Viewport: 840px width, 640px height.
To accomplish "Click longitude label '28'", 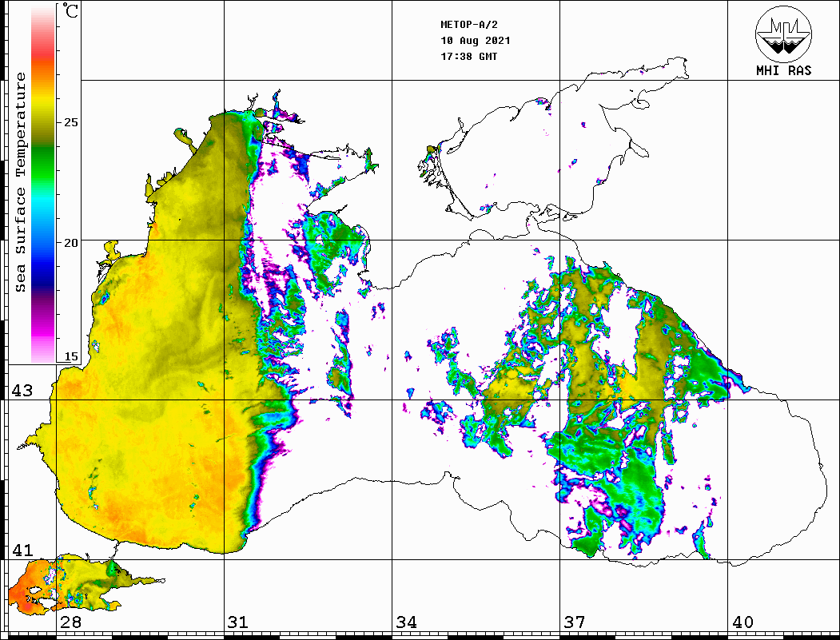I will pos(70,622).
